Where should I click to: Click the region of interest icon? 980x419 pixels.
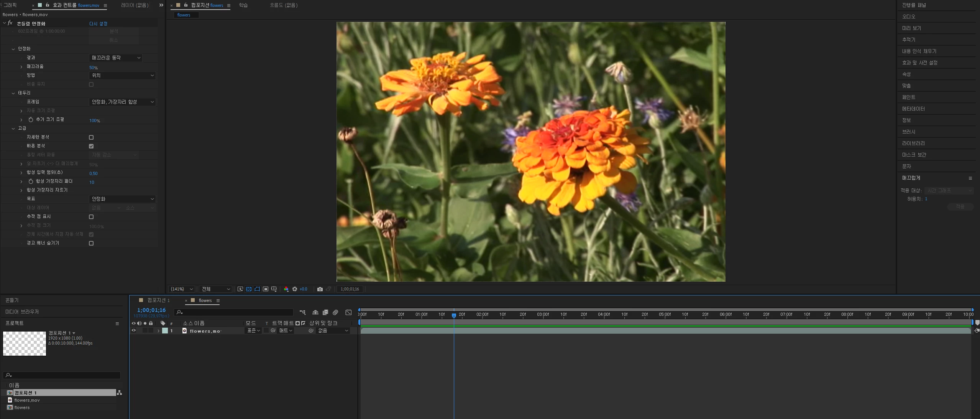266,289
